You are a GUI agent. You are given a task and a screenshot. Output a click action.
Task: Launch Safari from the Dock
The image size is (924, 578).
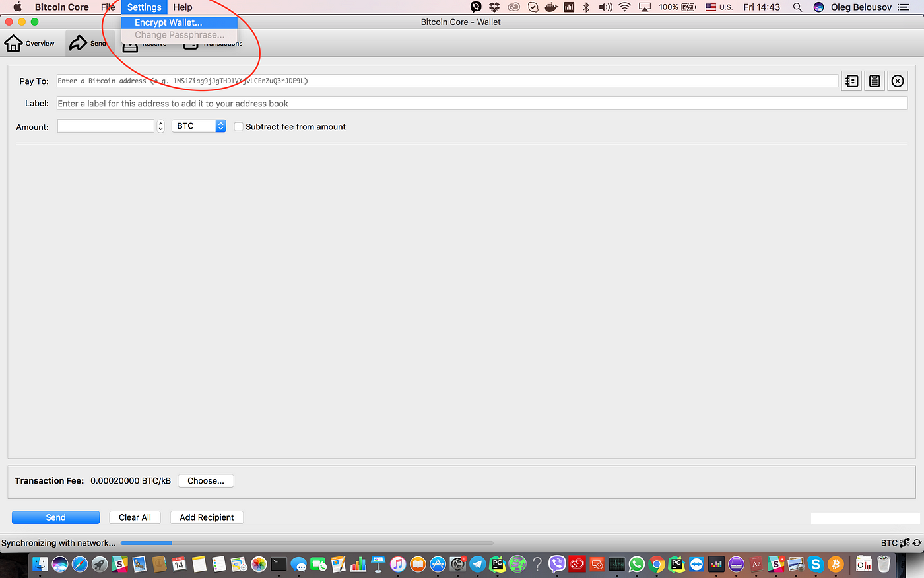point(80,564)
